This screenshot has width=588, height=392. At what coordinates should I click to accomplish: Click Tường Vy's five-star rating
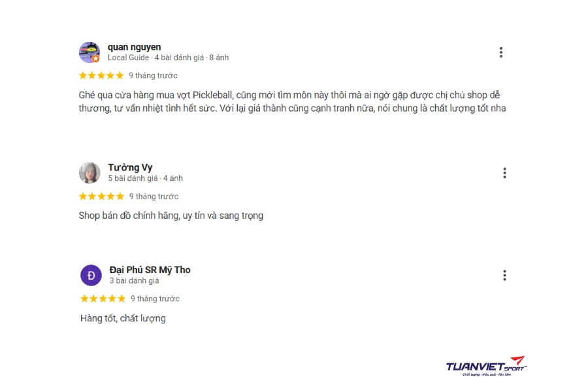101,196
